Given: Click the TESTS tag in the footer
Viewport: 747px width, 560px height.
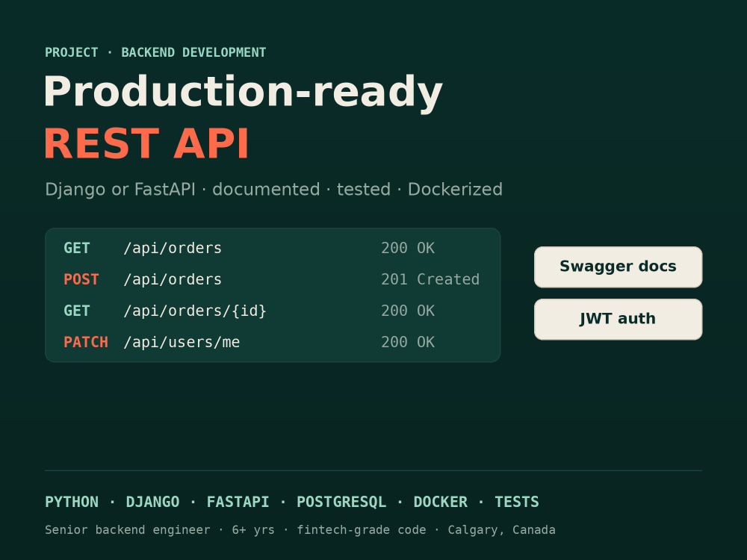Looking at the screenshot, I should tap(516, 502).
